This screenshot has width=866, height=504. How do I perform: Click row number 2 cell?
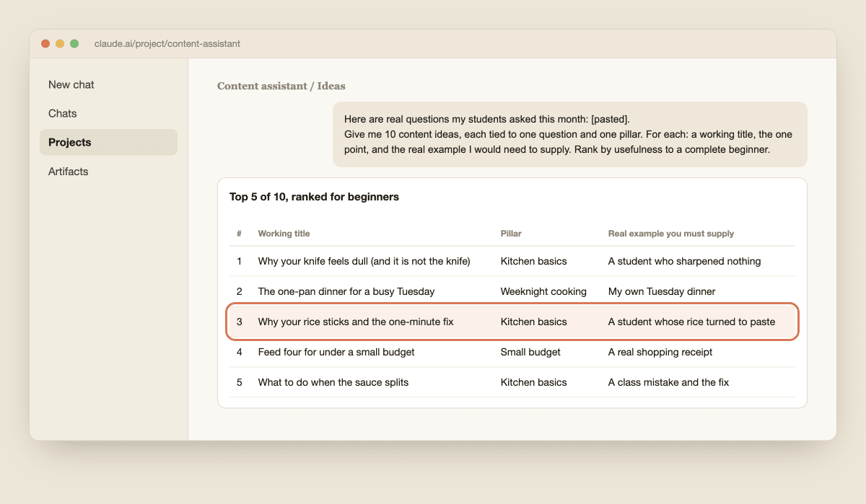coord(240,291)
